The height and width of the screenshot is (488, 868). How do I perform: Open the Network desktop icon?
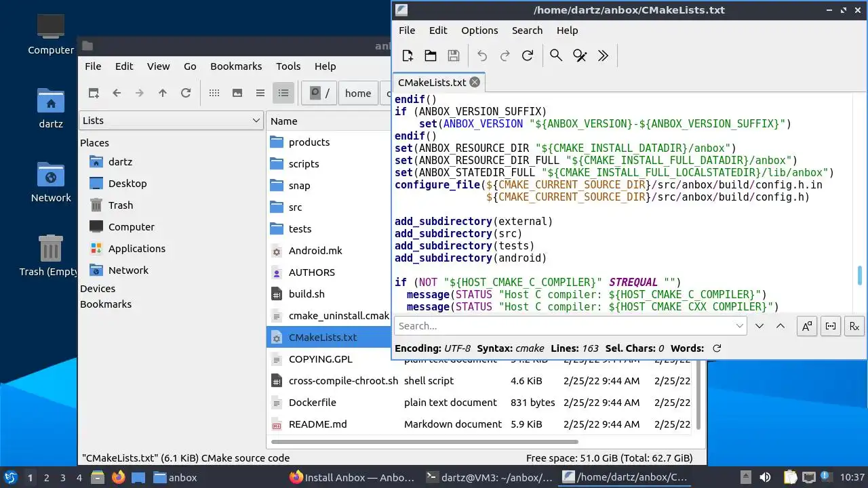[51, 182]
